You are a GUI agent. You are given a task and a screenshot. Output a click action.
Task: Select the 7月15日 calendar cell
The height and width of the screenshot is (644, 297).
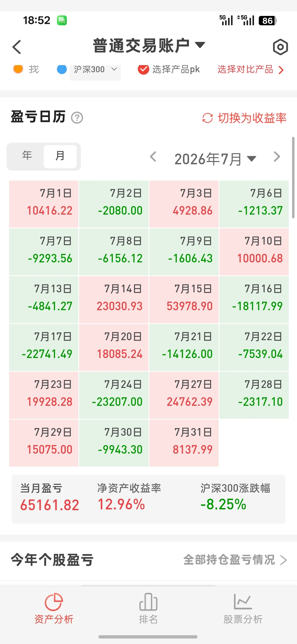(184, 299)
